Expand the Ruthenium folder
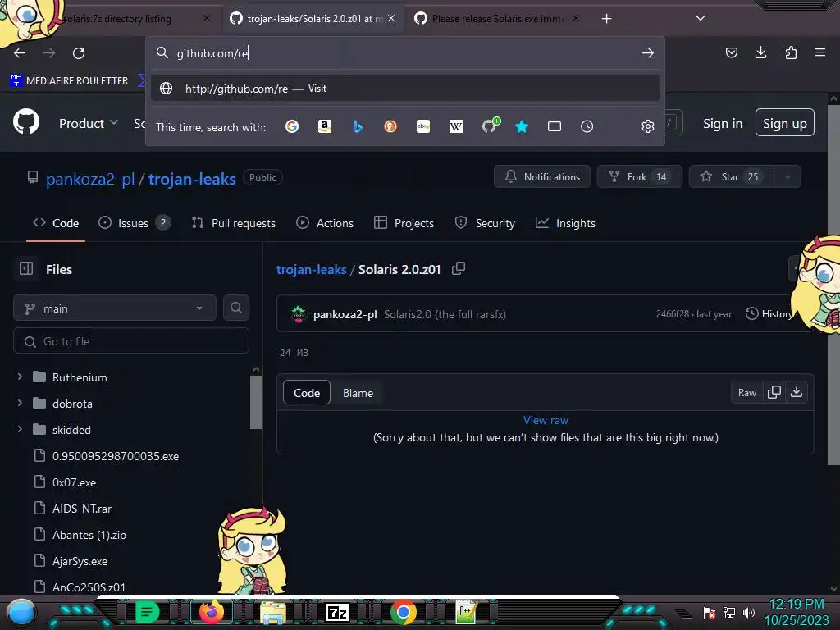Viewport: 840px width, 630px height. pos(20,377)
